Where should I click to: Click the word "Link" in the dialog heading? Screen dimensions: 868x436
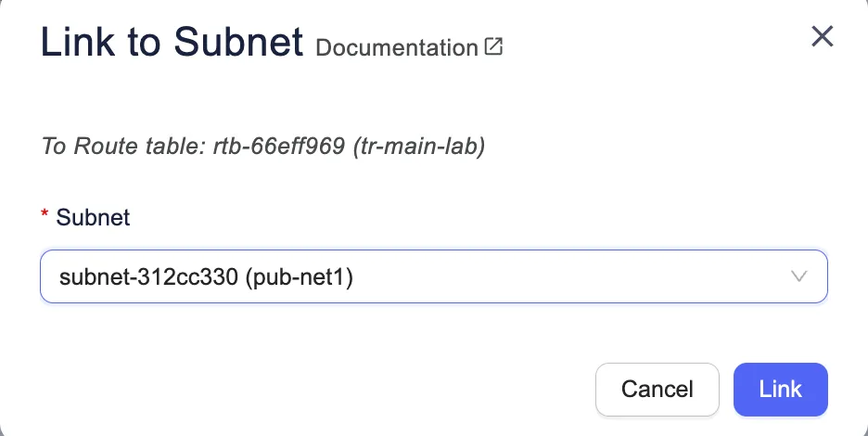(x=75, y=43)
